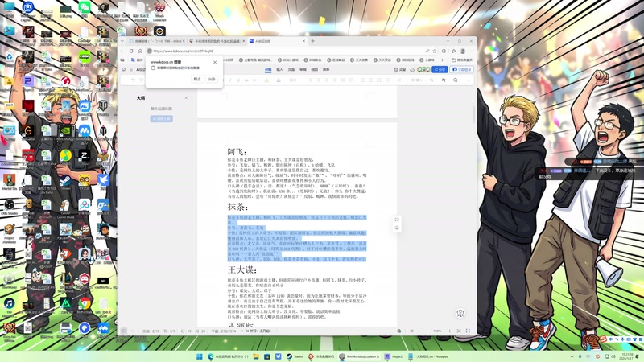Image resolution: width=644 pixels, height=362 pixels.
Task: Apply italic formatting
Action: 230,80
